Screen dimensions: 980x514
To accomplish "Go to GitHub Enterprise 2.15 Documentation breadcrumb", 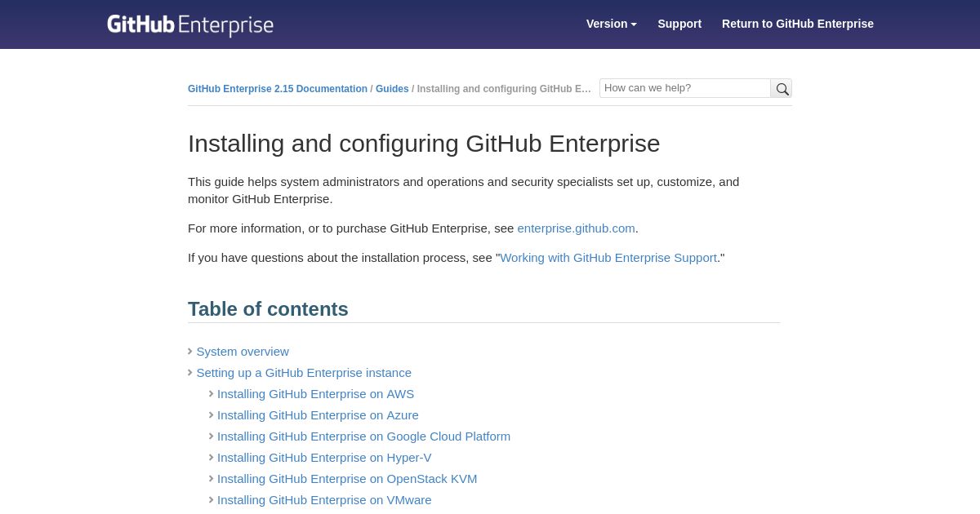I will tap(278, 89).
